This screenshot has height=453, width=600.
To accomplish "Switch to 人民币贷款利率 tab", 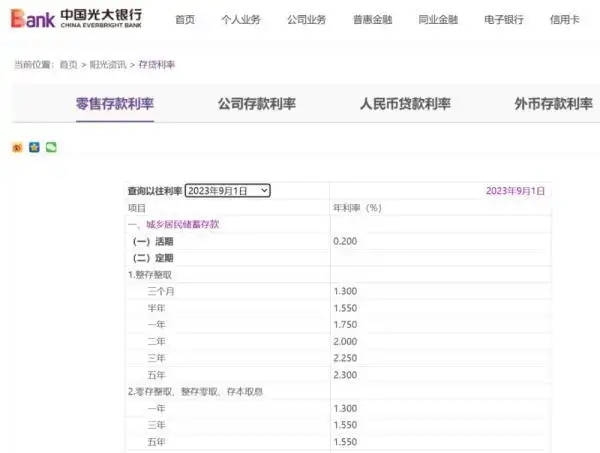I will coord(405,104).
